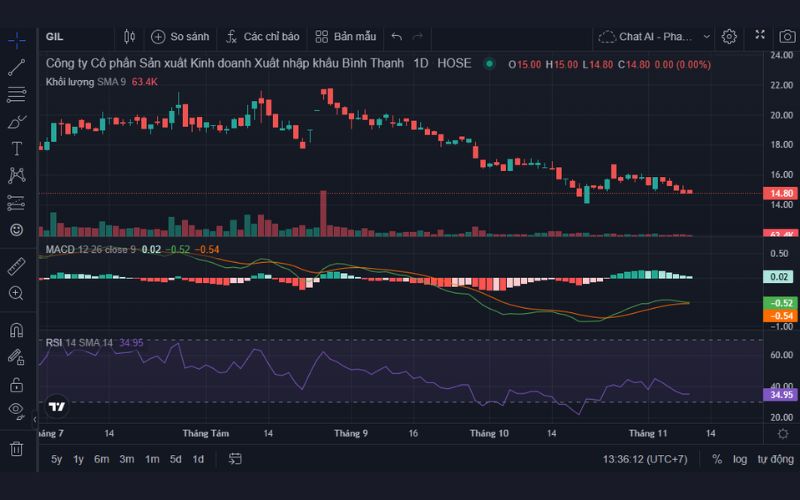The height and width of the screenshot is (500, 800).
Task: Toggle log scale on price axis
Action: coord(740,459)
